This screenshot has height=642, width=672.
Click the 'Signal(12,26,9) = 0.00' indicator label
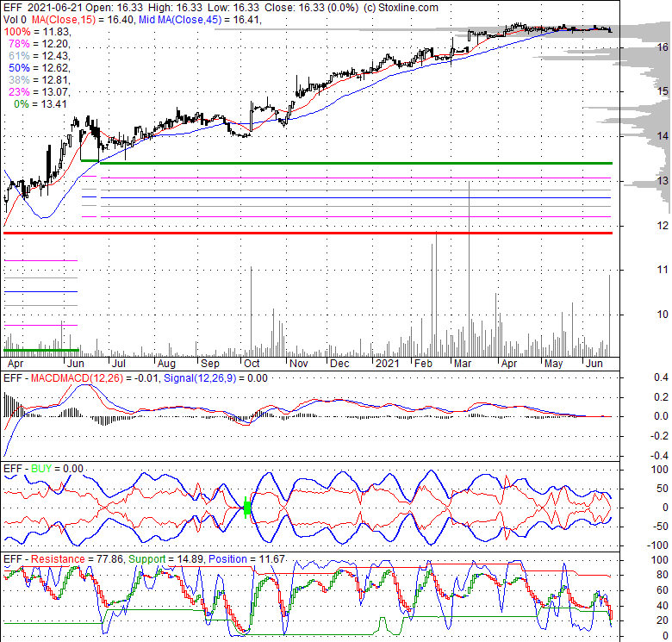tap(215, 378)
